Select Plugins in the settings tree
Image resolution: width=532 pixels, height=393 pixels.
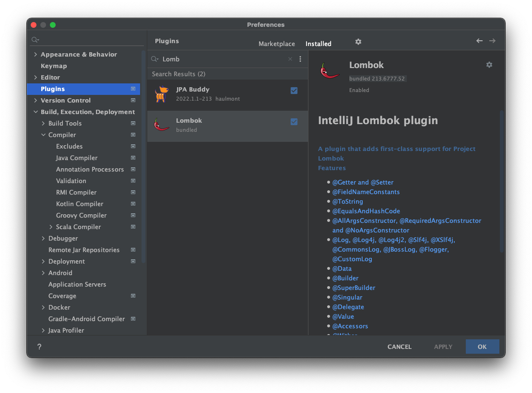(83, 89)
